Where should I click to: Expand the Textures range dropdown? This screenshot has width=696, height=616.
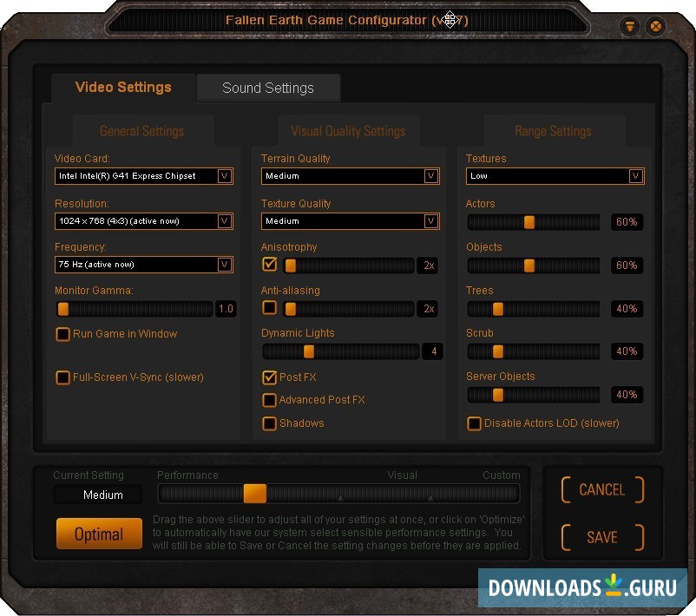555,176
